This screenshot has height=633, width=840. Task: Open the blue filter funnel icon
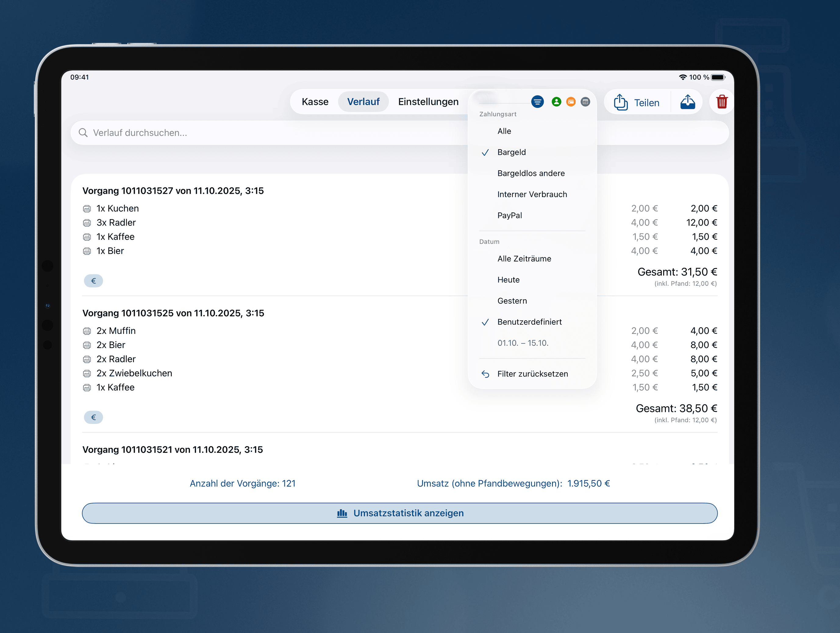point(537,102)
